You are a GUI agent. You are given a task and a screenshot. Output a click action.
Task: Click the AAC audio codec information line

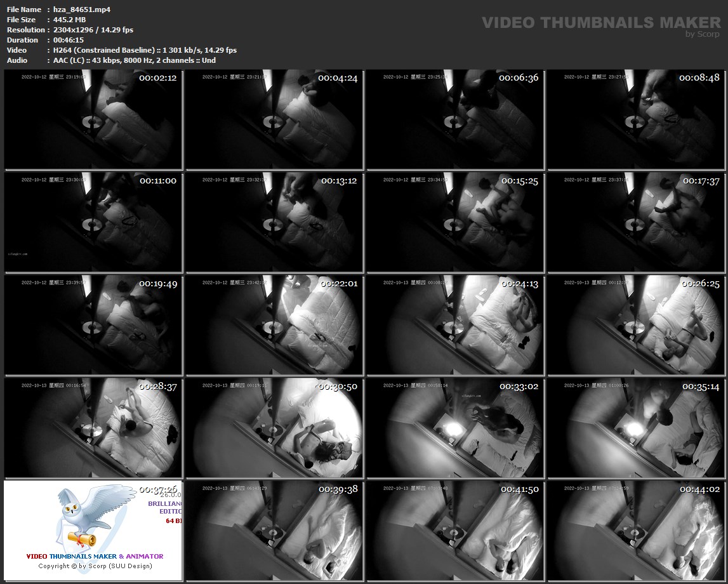(x=134, y=60)
